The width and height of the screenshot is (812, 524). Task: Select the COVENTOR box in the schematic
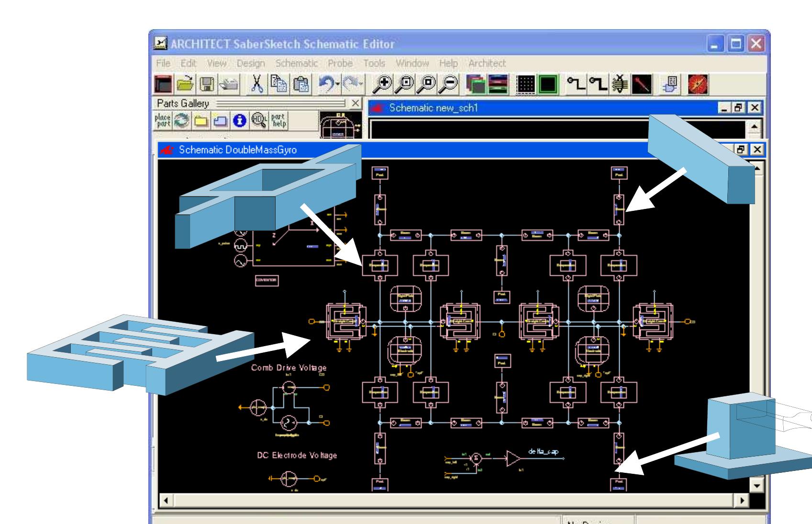click(x=267, y=280)
